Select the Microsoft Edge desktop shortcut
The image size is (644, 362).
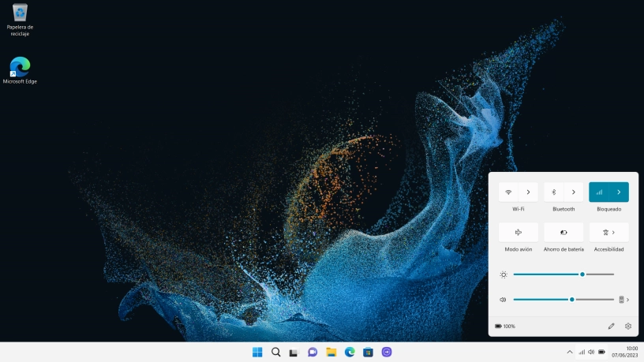coord(20,70)
